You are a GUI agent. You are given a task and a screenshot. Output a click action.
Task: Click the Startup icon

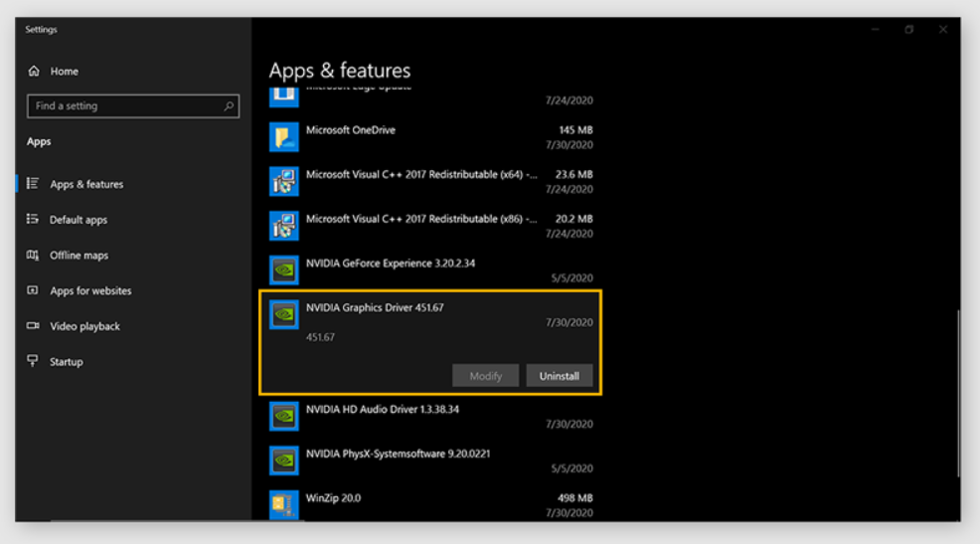(33, 361)
